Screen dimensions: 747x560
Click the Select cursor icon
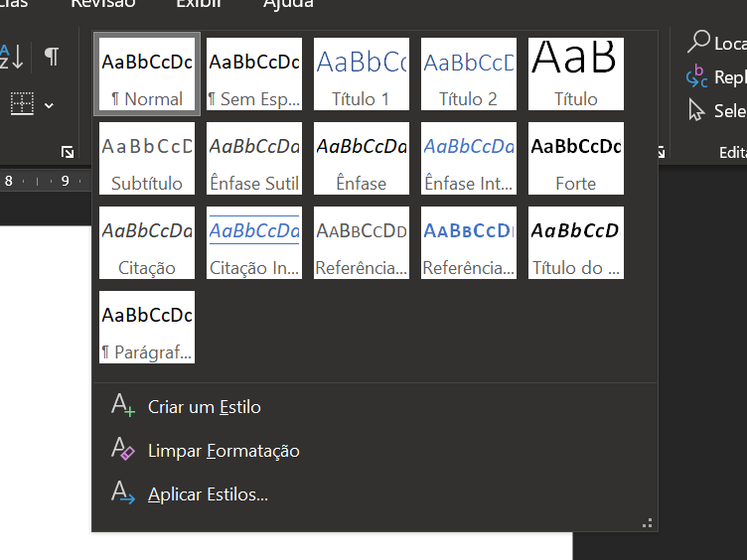[697, 110]
